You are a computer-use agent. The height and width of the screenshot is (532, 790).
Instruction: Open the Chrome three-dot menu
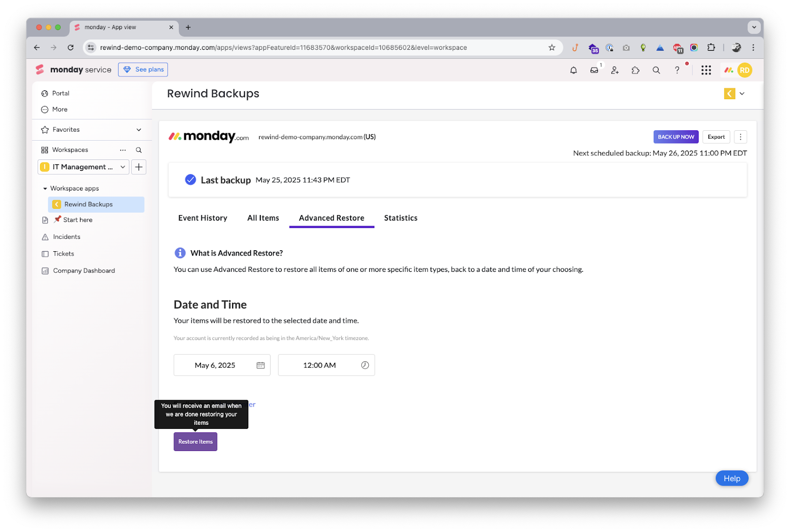point(753,47)
